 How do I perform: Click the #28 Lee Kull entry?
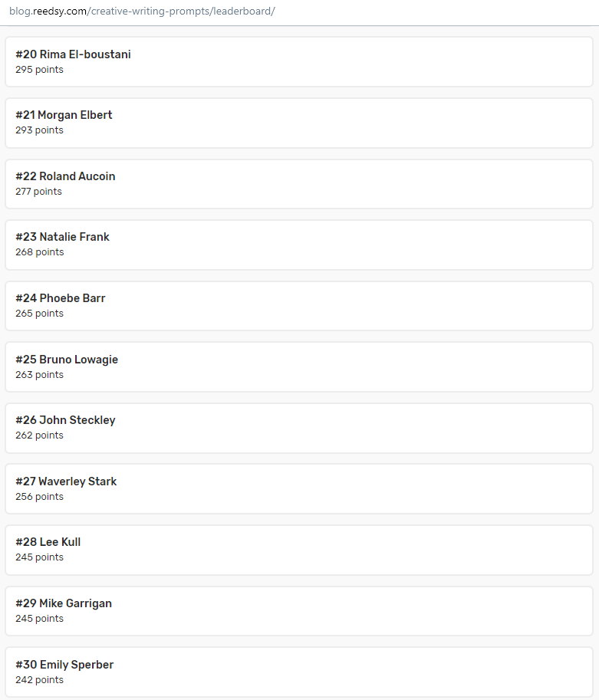pos(299,550)
